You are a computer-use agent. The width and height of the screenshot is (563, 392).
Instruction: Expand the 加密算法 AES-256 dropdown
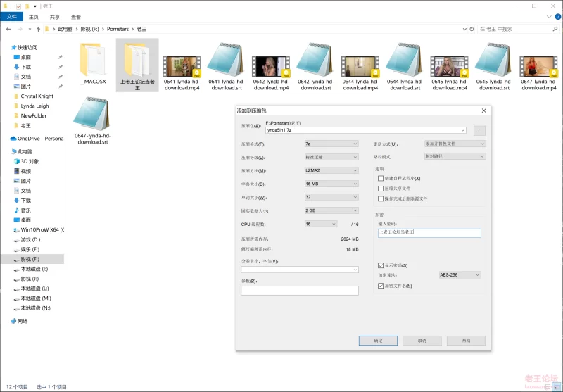pyautogui.click(x=459, y=275)
